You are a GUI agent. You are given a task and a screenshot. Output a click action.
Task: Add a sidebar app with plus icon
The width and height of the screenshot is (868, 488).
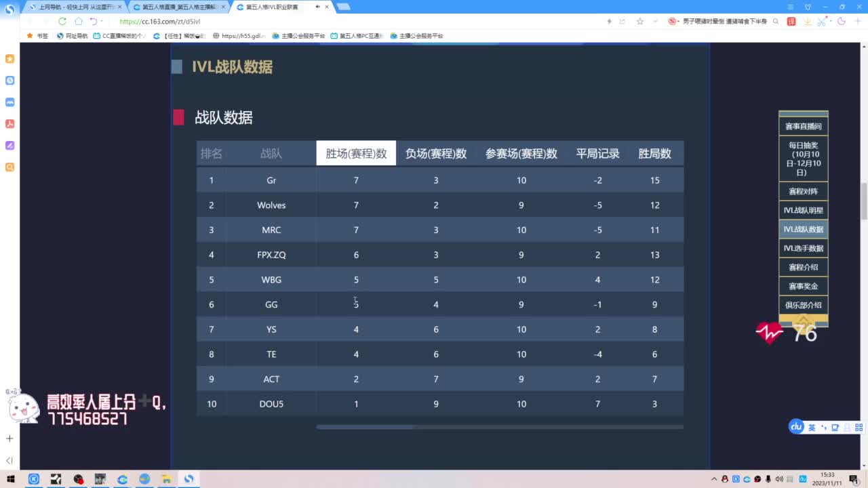(9, 439)
